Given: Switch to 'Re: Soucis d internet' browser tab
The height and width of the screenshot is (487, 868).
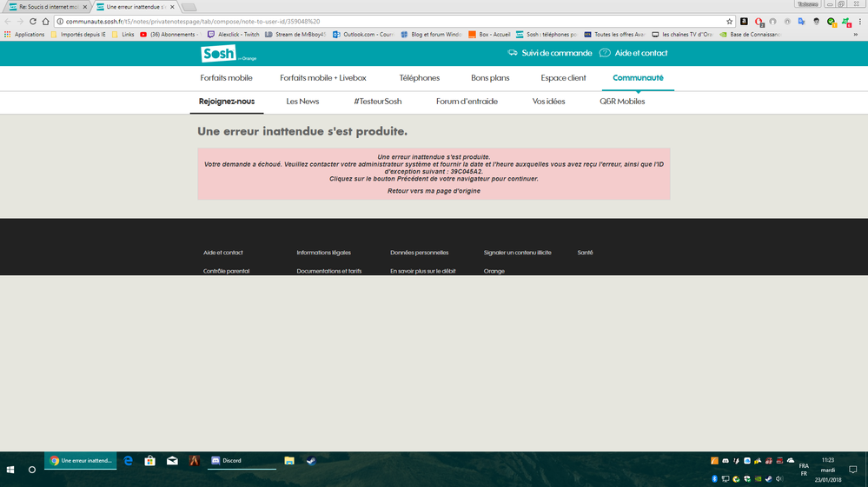Looking at the screenshot, I should tap(48, 6).
